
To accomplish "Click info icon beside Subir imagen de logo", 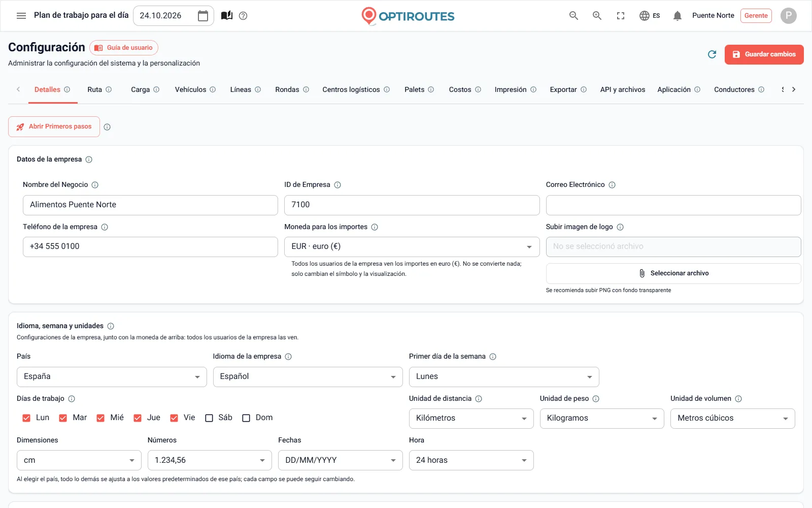I will click(x=620, y=227).
